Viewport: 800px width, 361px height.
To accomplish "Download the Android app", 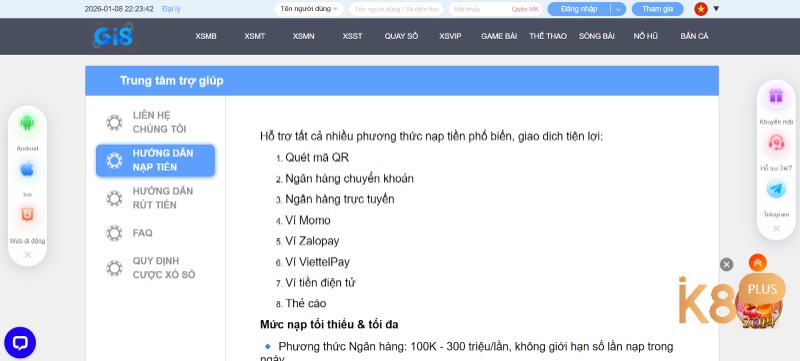I will (27, 123).
